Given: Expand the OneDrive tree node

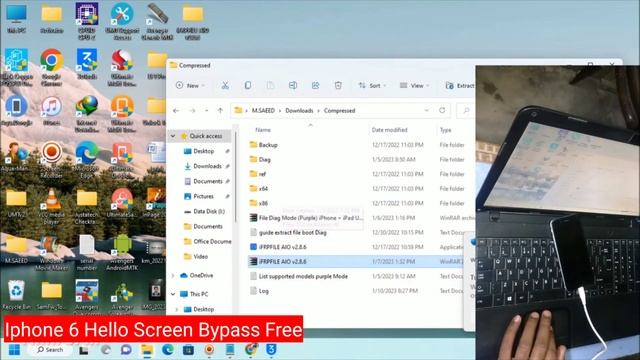Looking at the screenshot, I should (173, 276).
